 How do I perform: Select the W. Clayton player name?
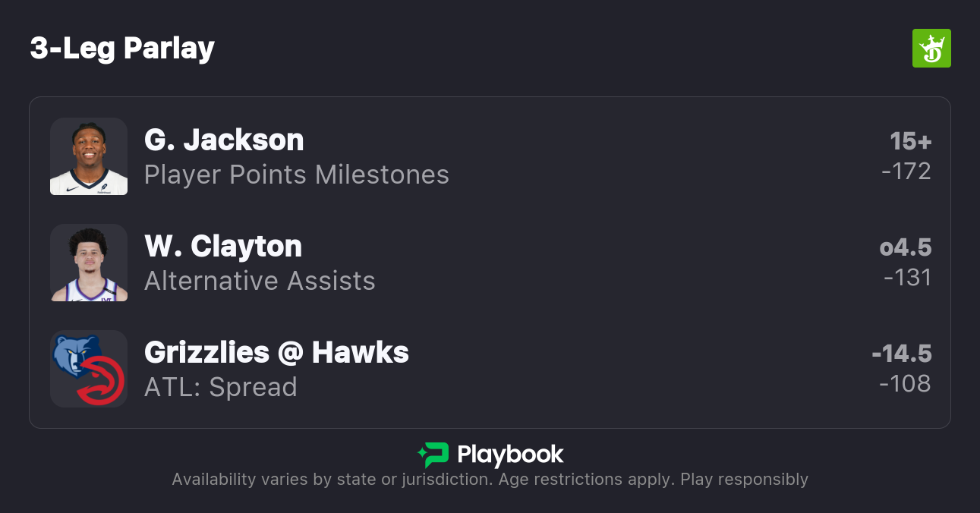(x=223, y=247)
